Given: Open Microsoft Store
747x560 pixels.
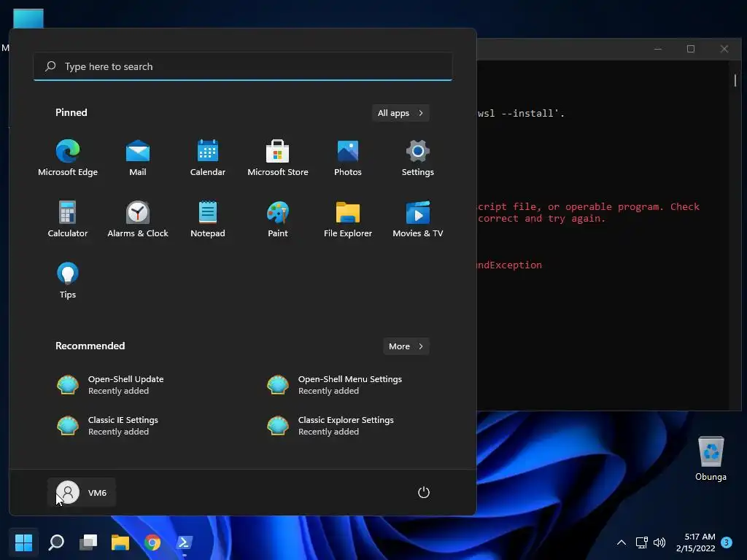Looking at the screenshot, I should [x=278, y=158].
